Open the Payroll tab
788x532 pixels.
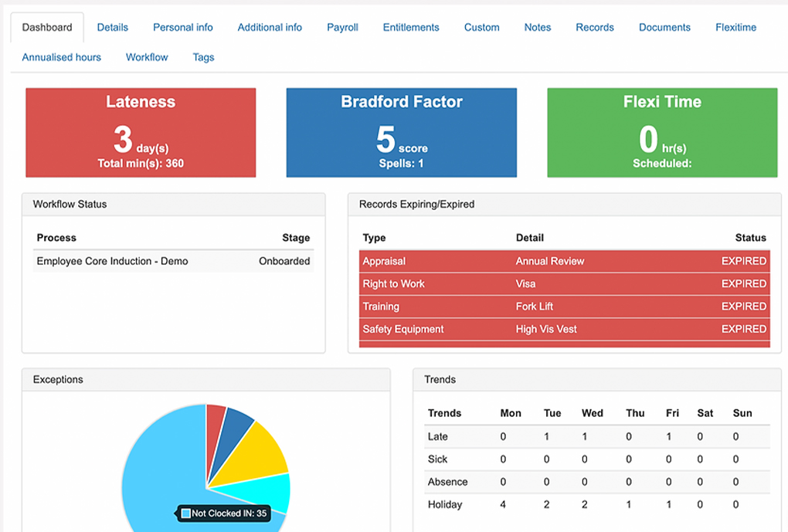tap(343, 28)
